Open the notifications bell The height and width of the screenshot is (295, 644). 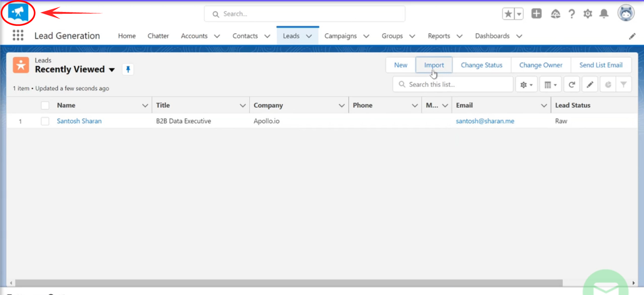pos(604,14)
